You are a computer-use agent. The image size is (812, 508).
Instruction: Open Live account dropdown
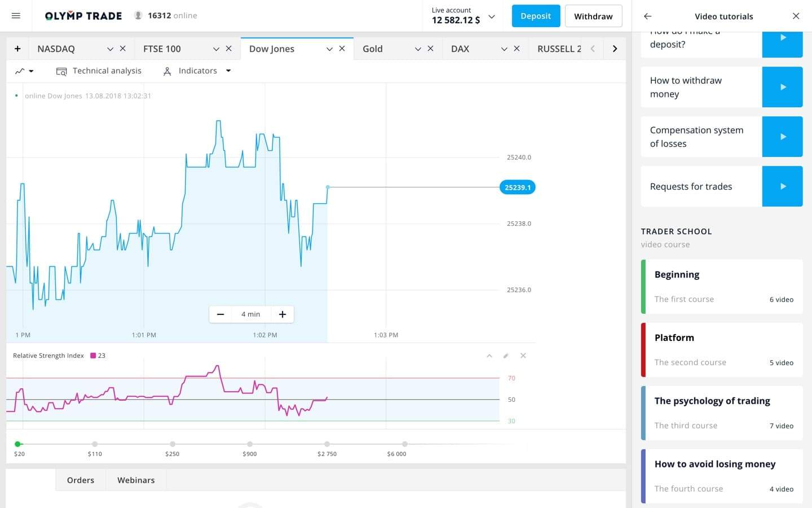(x=492, y=16)
